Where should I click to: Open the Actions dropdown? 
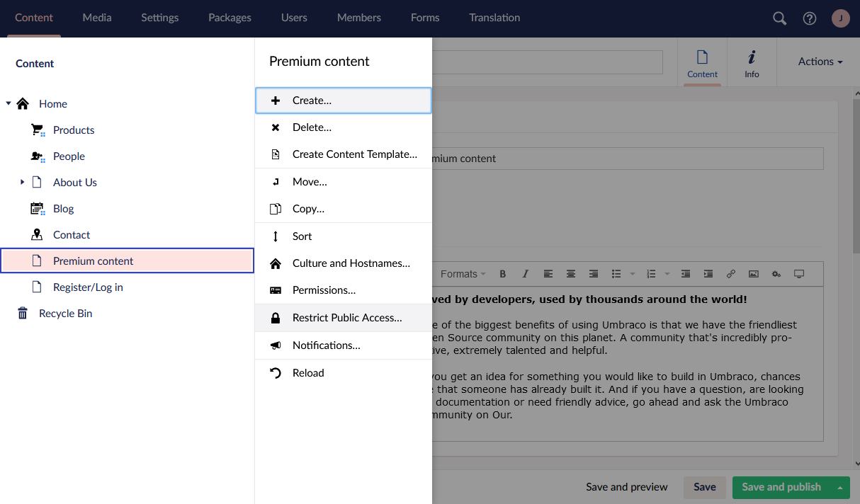(820, 62)
